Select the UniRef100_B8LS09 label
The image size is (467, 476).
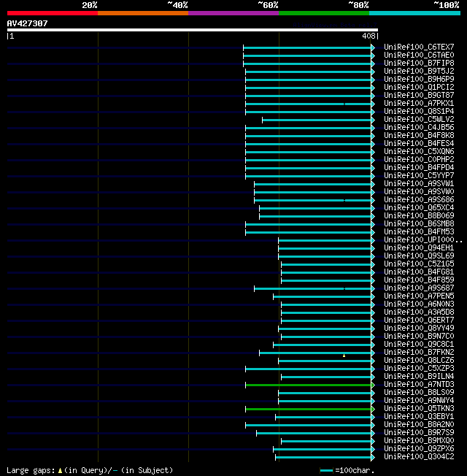point(419,393)
